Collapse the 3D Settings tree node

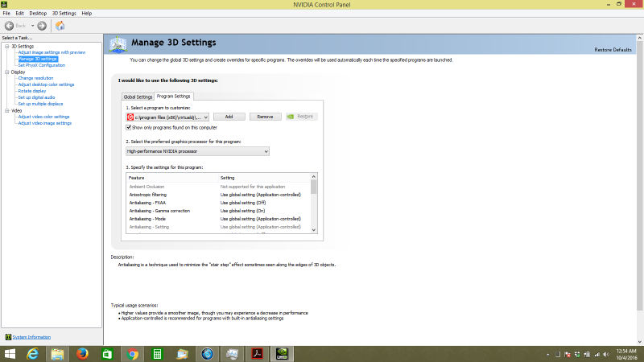click(7, 47)
